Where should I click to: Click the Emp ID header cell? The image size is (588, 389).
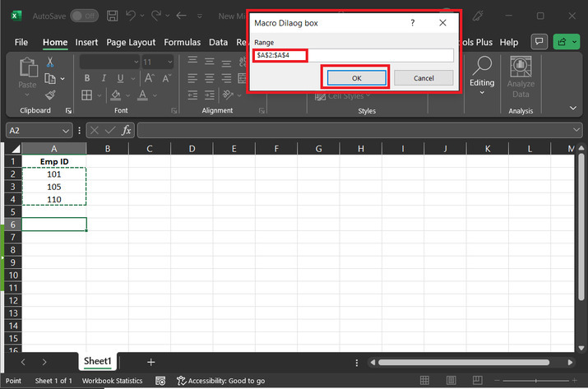[x=54, y=161]
